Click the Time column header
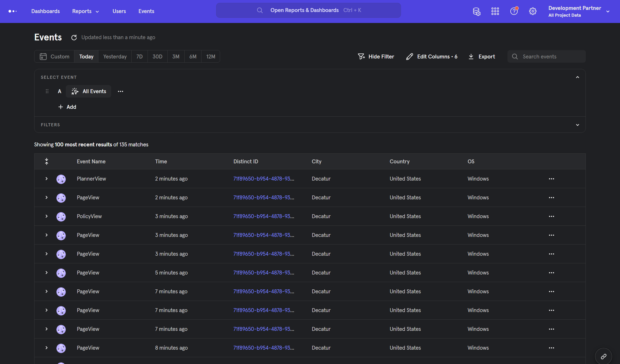Screen dimensions: 620x364 [161, 162]
